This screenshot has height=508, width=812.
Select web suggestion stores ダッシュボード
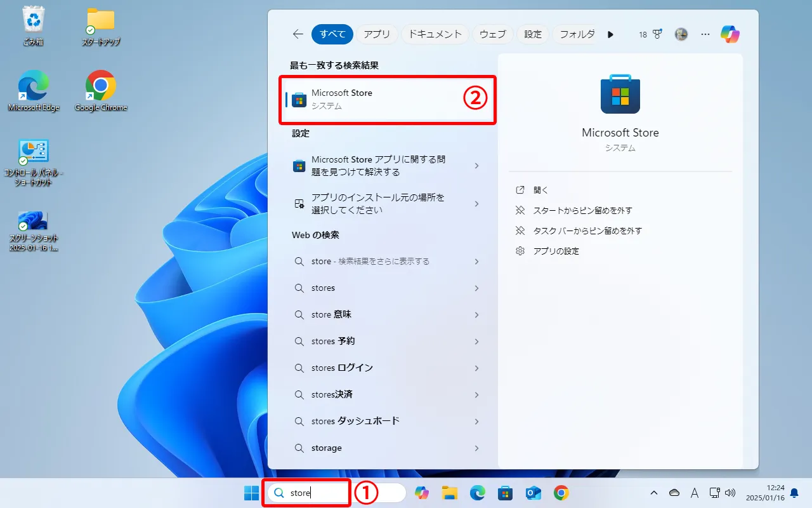[x=388, y=422]
